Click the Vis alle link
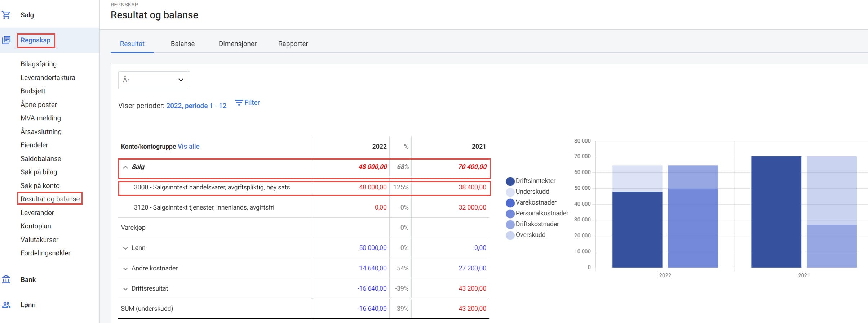Image resolution: width=868 pixels, height=323 pixels. tap(188, 147)
